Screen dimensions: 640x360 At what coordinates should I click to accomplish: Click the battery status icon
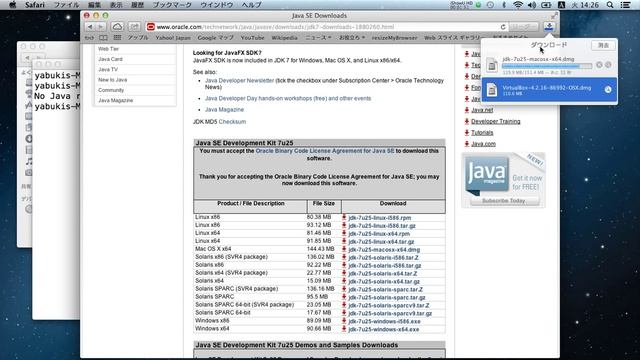point(546,5)
